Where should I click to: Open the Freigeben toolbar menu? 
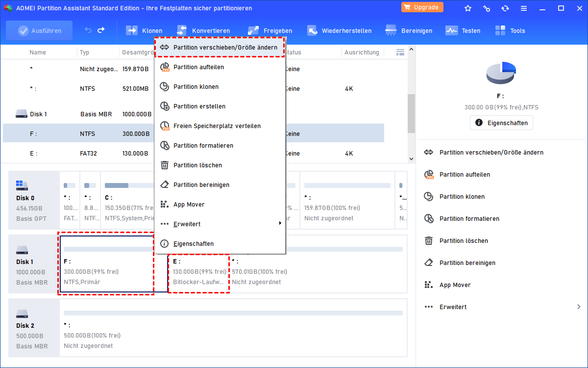point(270,30)
